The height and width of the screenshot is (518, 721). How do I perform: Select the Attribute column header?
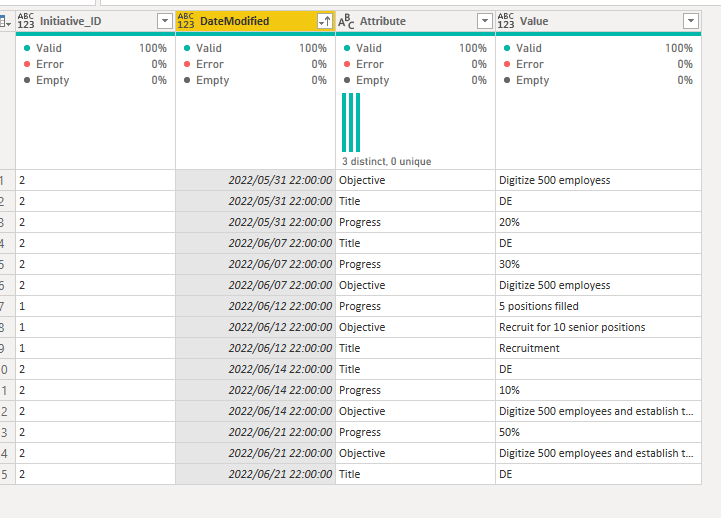[415, 21]
